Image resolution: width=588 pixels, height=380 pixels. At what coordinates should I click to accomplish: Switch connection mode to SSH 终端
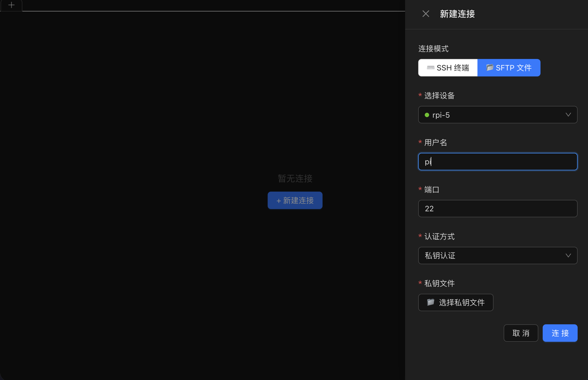(x=448, y=68)
